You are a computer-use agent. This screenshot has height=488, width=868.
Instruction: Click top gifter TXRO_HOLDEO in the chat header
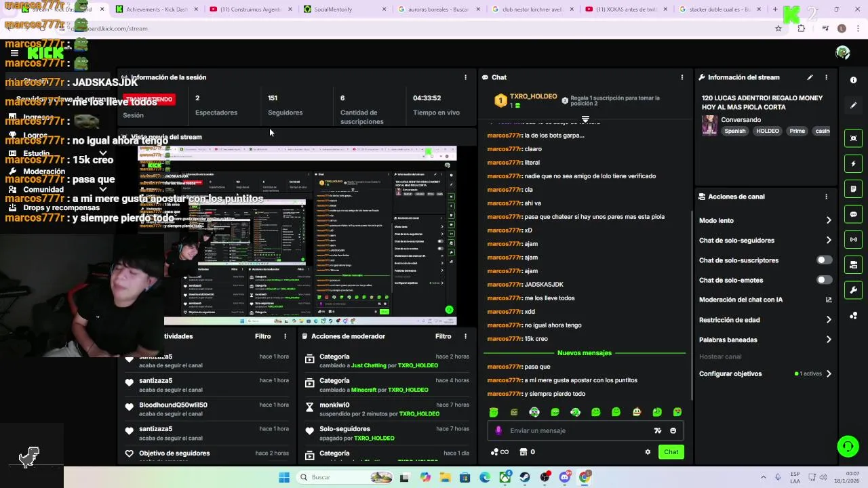[534, 97]
